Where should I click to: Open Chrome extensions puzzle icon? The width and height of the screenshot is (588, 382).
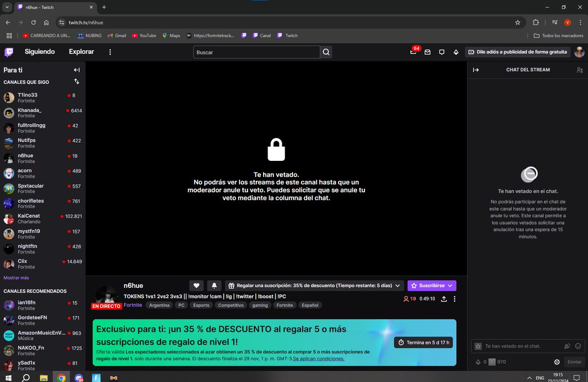[536, 23]
